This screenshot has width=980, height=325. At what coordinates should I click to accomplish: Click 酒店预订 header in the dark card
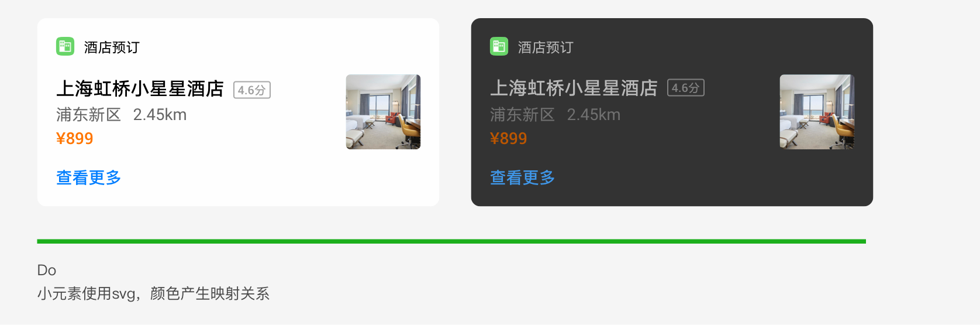click(546, 47)
